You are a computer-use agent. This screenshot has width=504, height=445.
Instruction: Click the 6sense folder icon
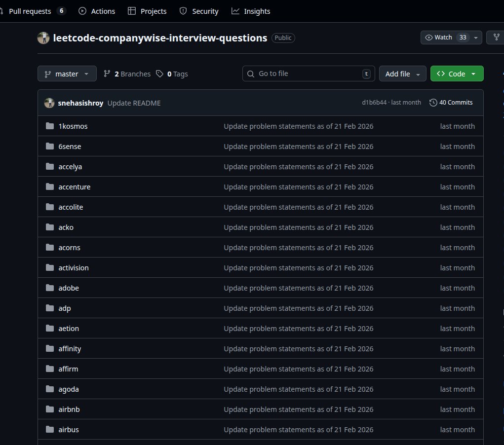(50, 146)
